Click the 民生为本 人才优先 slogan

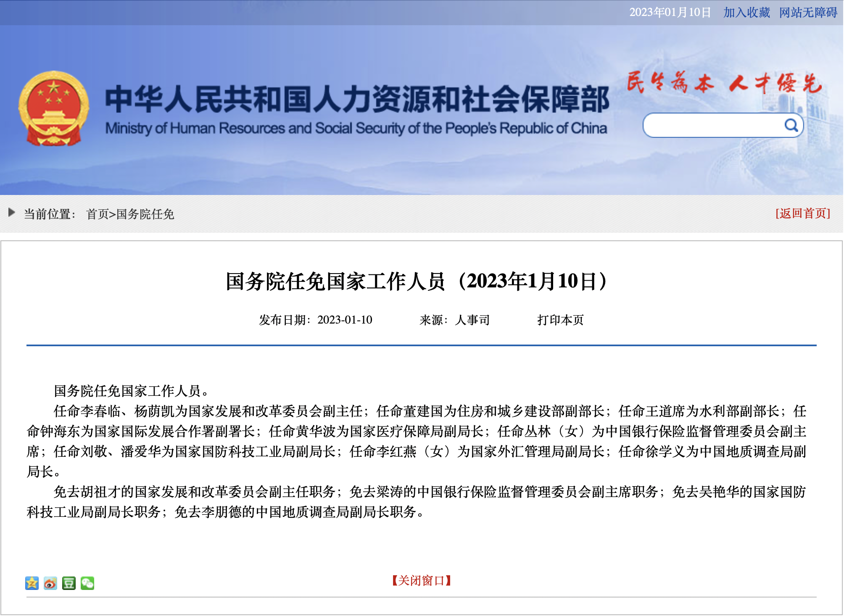point(724,82)
